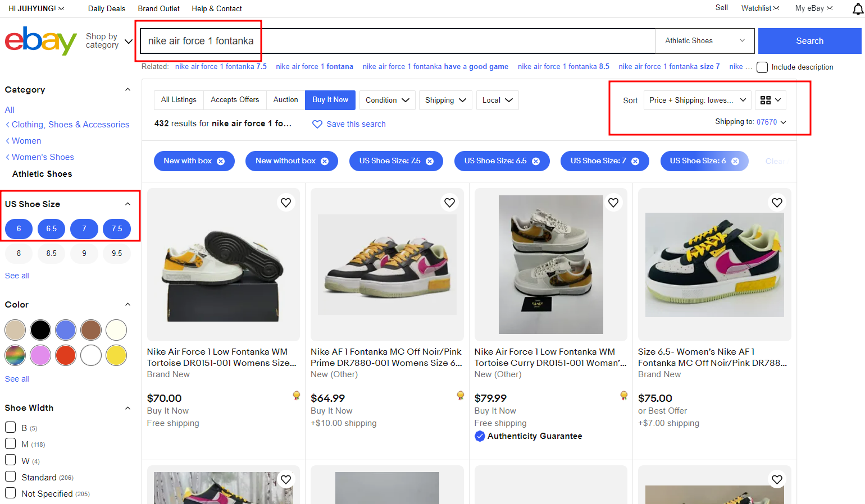865x504 pixels.
Task: Filter by the red color swatch
Action: pos(66,355)
